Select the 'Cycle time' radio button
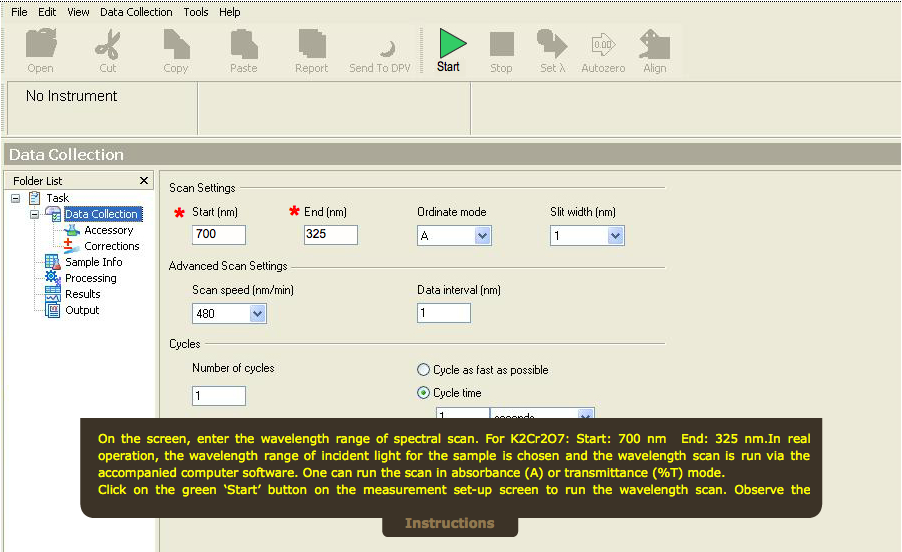The height and width of the screenshot is (552, 902). tap(424, 393)
